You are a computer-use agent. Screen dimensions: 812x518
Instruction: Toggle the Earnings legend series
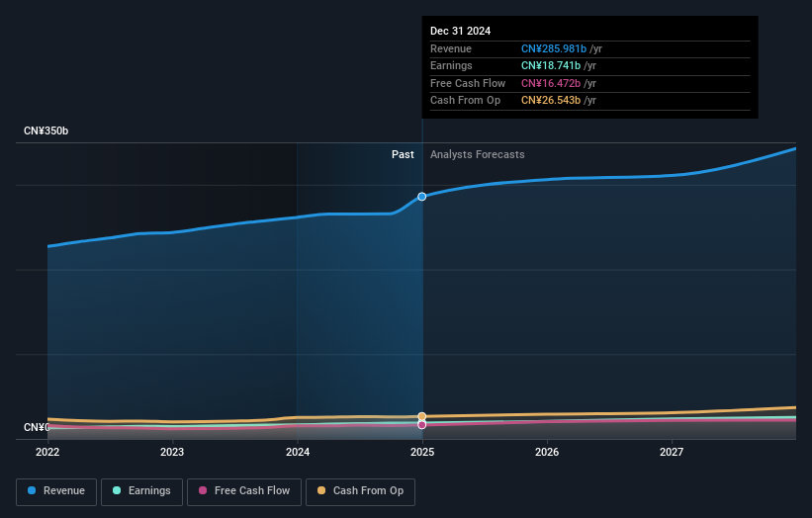[141, 491]
